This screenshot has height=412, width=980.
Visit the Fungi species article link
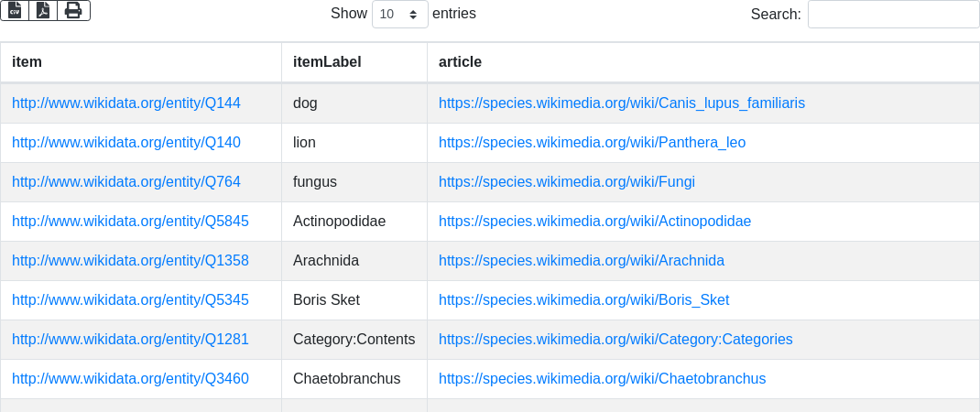[567, 182]
